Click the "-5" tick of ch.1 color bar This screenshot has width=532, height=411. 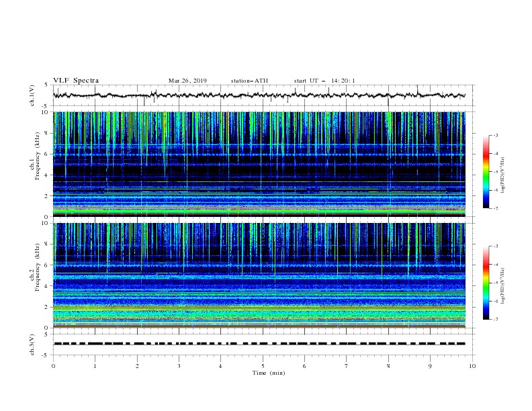click(495, 172)
